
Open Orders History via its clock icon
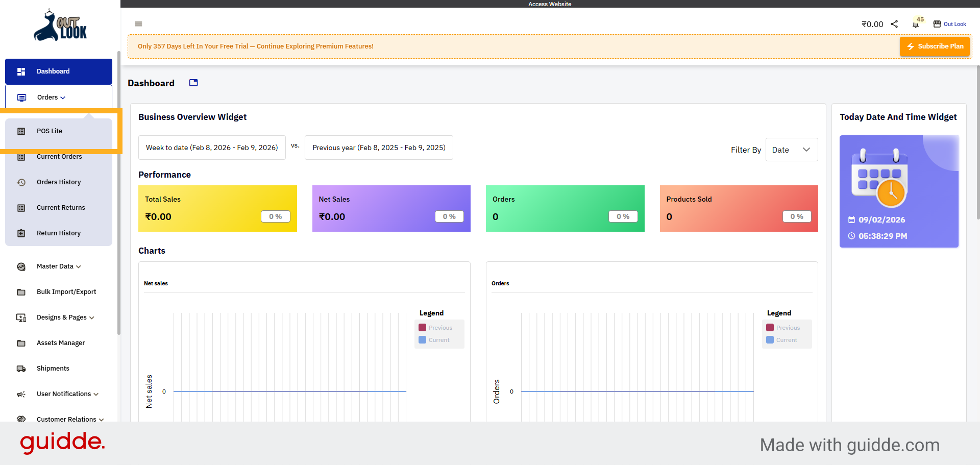coord(21,182)
